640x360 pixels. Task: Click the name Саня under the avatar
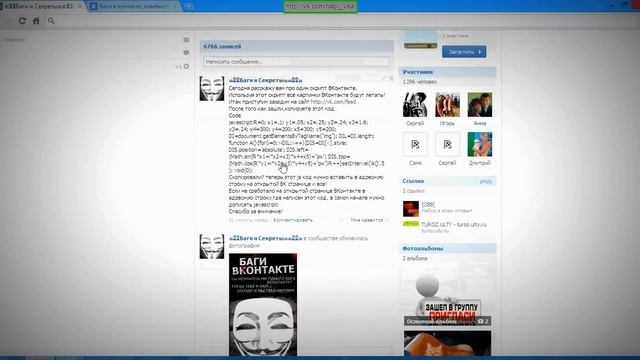coord(415,163)
